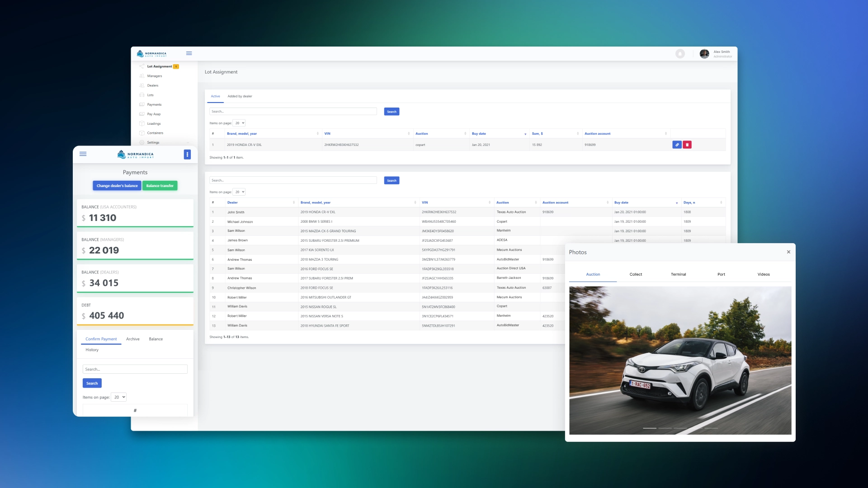This screenshot has height=488, width=868.
Task: Open items on page dropdown in Payments panel
Action: coord(119,397)
